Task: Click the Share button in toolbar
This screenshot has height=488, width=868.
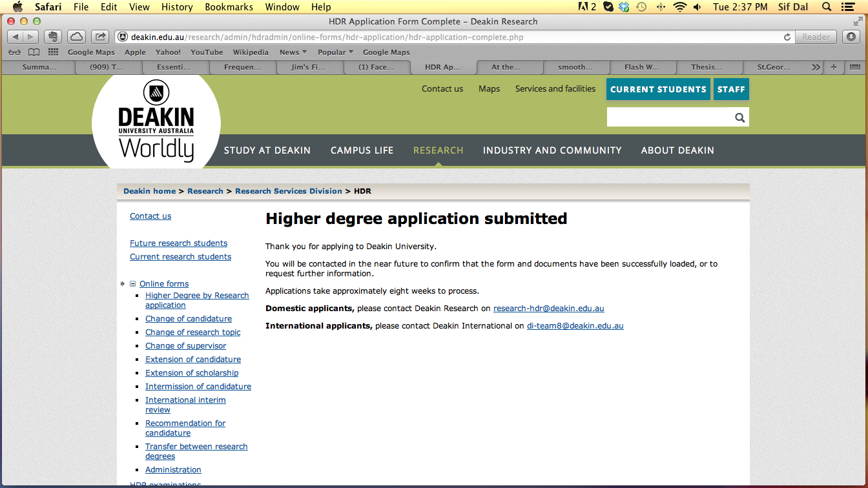Action: (x=99, y=37)
